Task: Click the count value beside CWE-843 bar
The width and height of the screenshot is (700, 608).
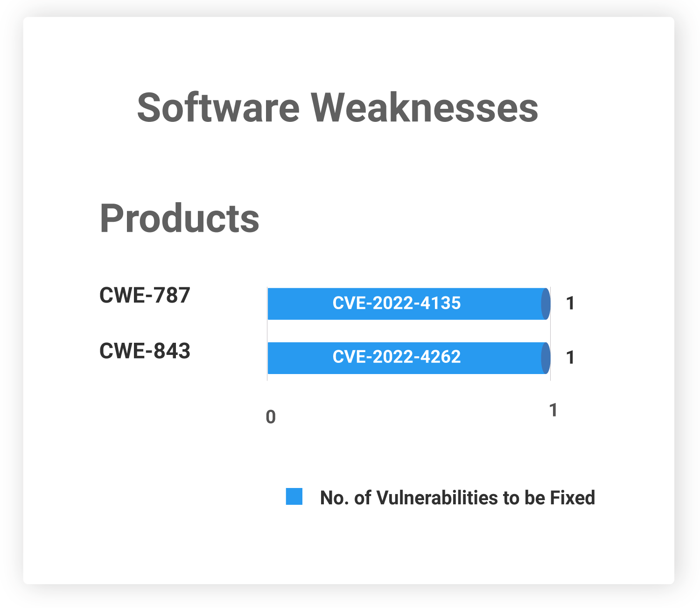Action: [570, 358]
